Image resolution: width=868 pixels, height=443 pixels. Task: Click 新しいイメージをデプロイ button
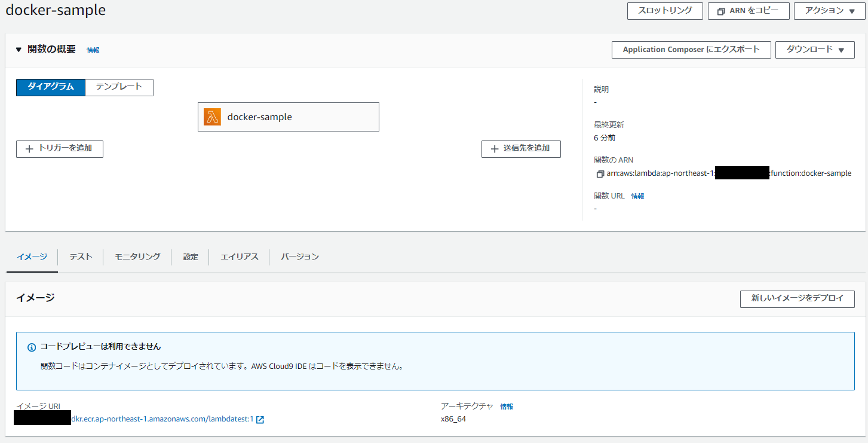[798, 299]
